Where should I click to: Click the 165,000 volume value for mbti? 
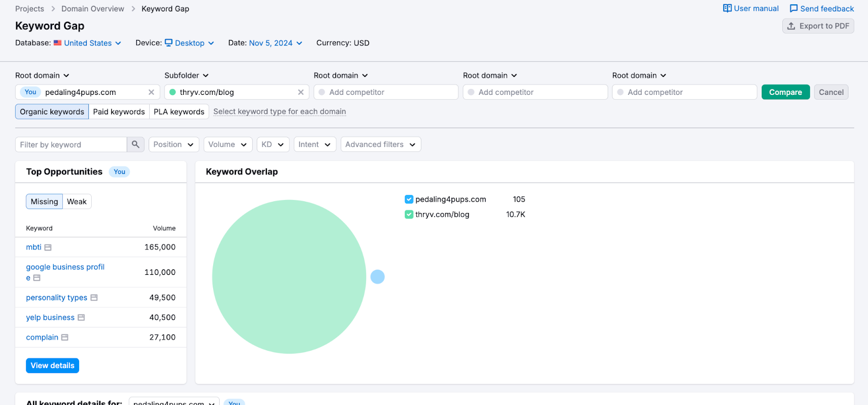[160, 247]
